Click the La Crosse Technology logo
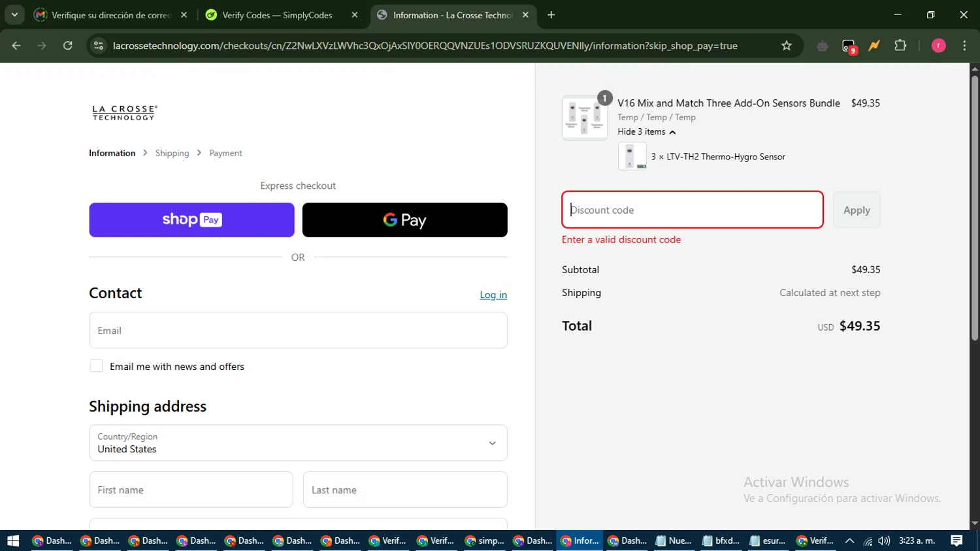 pos(124,113)
